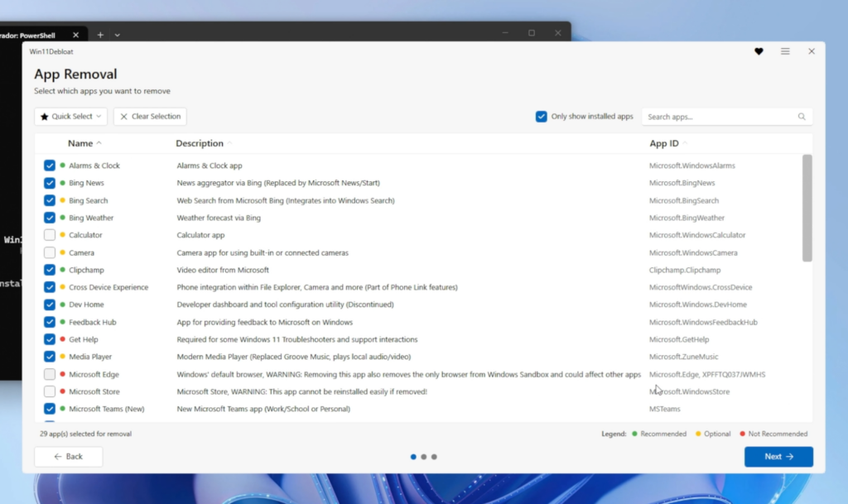Uncheck the Cross Device Experience checkbox
The height and width of the screenshot is (504, 848).
pyautogui.click(x=49, y=287)
